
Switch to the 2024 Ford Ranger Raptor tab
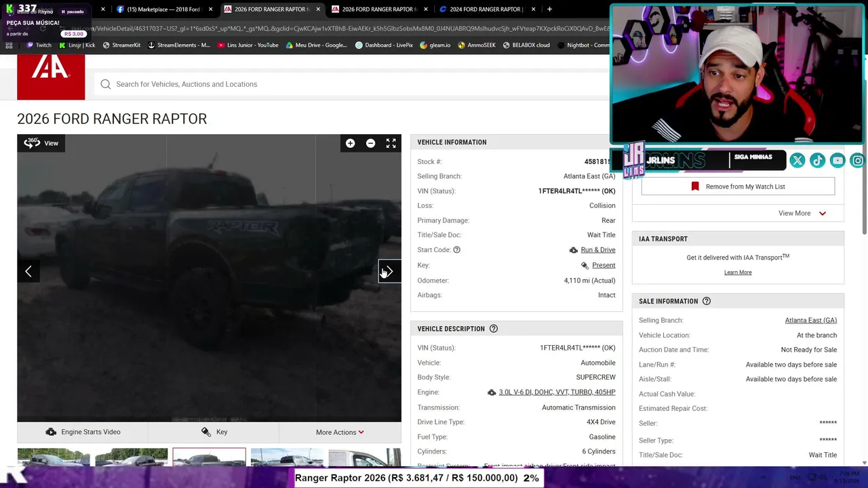tap(486, 9)
